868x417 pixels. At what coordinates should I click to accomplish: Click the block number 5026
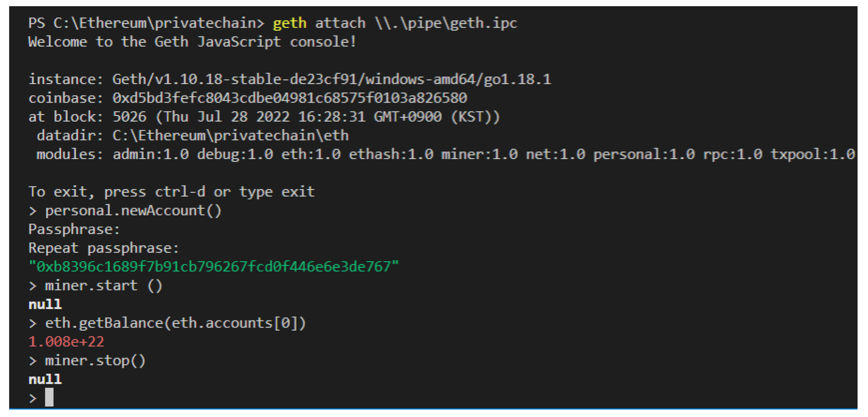click(x=130, y=117)
